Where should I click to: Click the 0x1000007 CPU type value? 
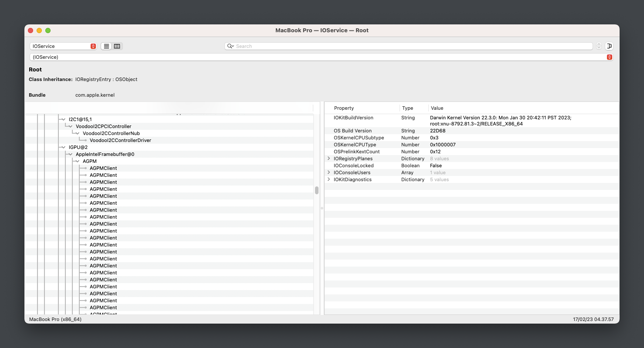point(443,145)
